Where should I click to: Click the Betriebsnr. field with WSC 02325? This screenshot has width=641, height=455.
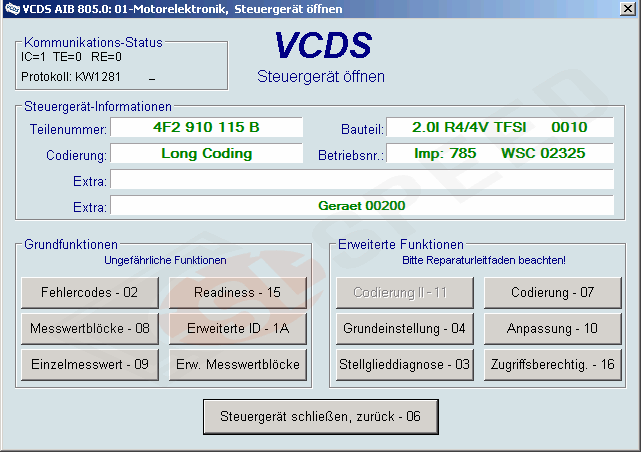[x=500, y=153]
